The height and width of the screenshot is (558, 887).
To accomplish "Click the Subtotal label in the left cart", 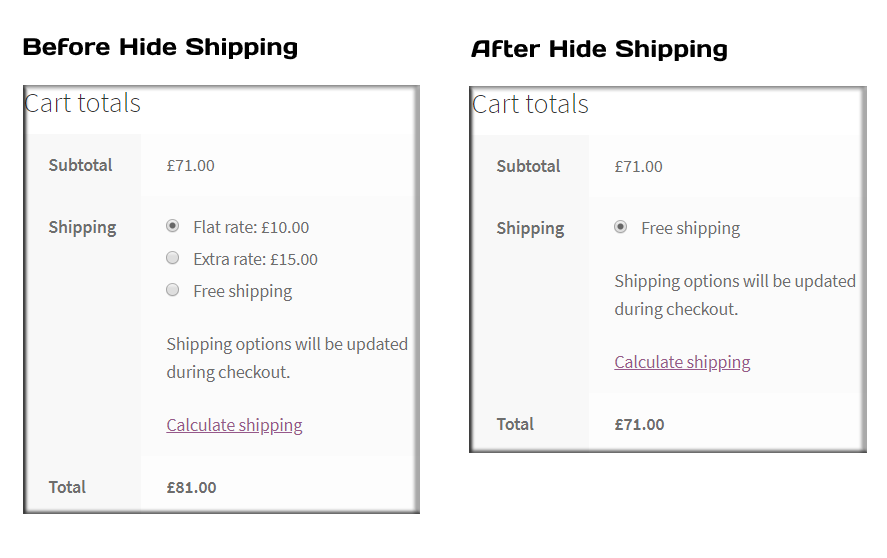I will click(x=80, y=165).
